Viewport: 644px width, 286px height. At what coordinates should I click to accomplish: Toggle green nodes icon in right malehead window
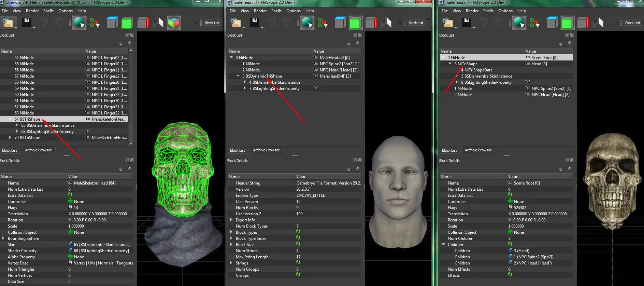pos(535,23)
